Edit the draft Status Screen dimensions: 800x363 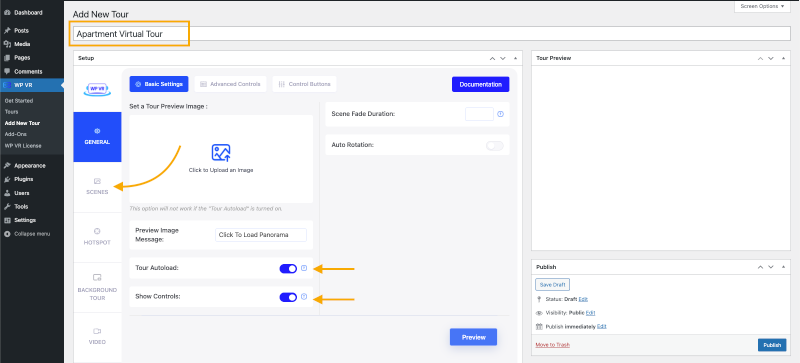pyautogui.click(x=583, y=299)
